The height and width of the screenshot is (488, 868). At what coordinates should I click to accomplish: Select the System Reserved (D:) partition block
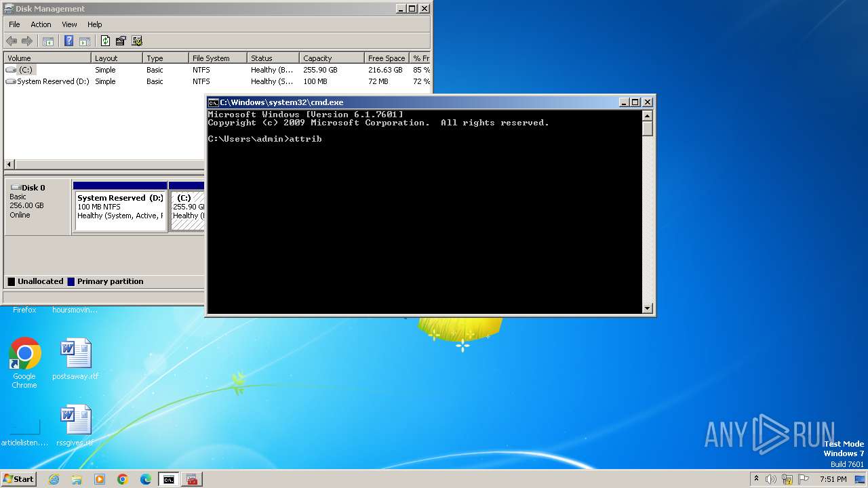[x=121, y=207]
